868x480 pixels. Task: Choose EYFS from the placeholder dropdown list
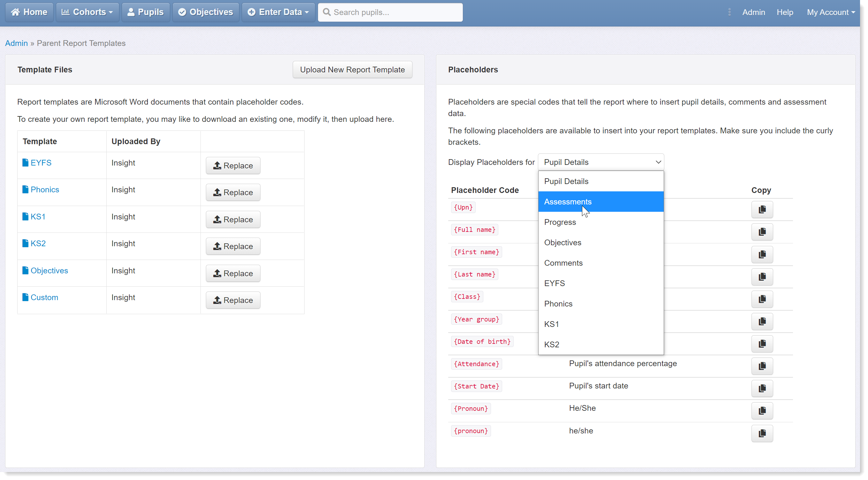[601, 284]
